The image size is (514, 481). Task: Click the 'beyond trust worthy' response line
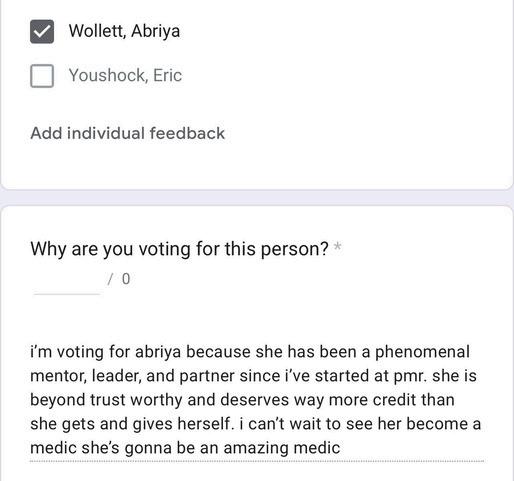[242, 400]
